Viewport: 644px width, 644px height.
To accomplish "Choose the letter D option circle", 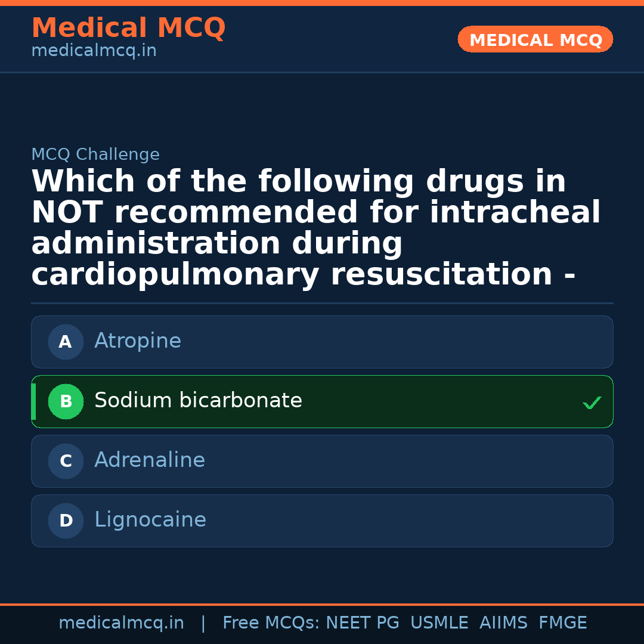I will click(66, 521).
